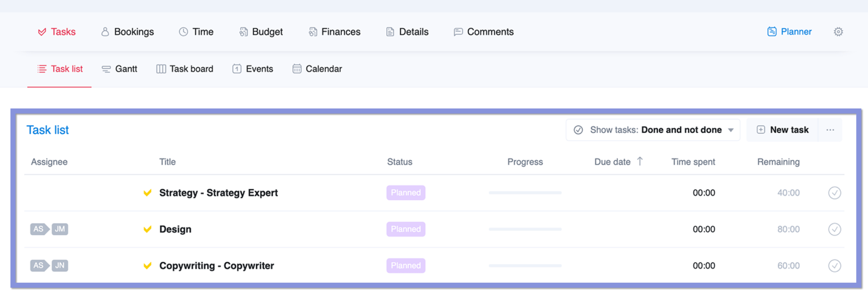
Task: Mark Strategy Expert task as done
Action: [834, 193]
